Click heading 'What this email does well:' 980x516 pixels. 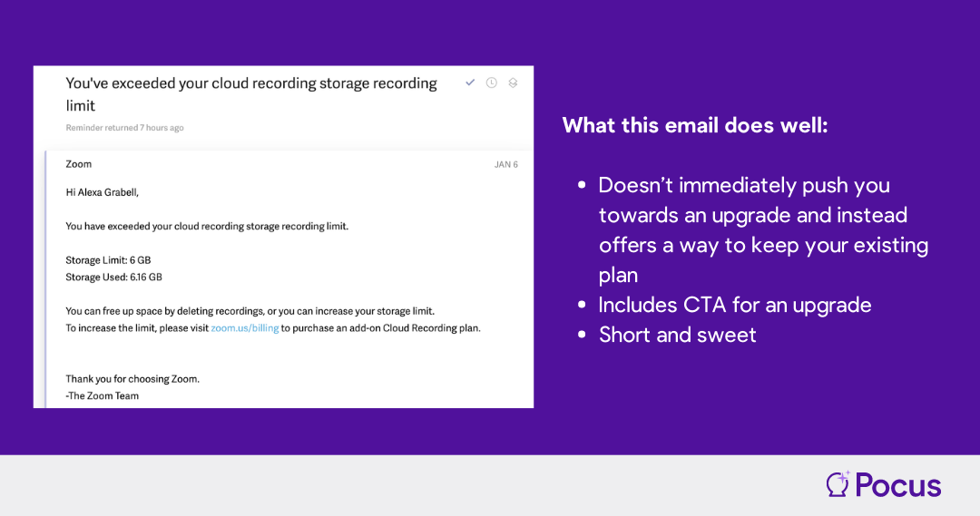[x=695, y=125]
